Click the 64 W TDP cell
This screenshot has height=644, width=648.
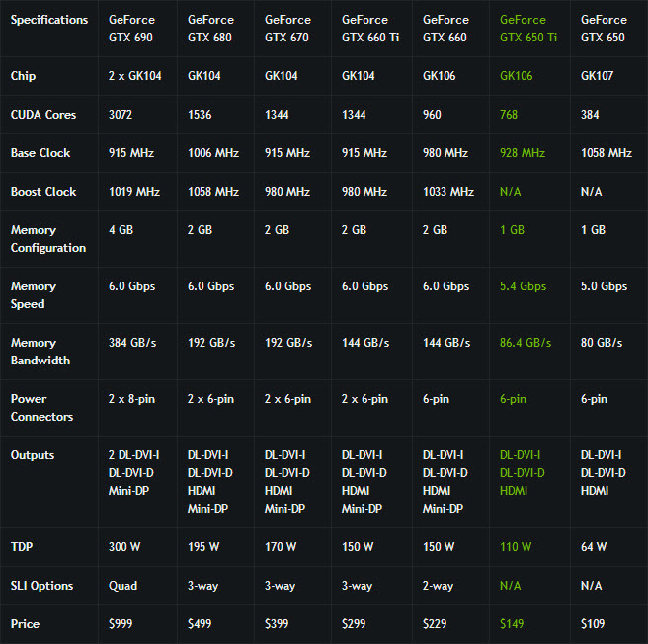click(x=594, y=547)
